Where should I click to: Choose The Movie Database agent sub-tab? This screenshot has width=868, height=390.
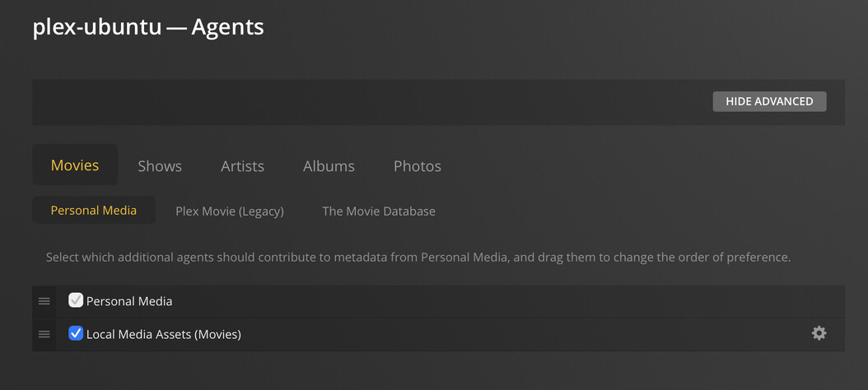click(379, 211)
